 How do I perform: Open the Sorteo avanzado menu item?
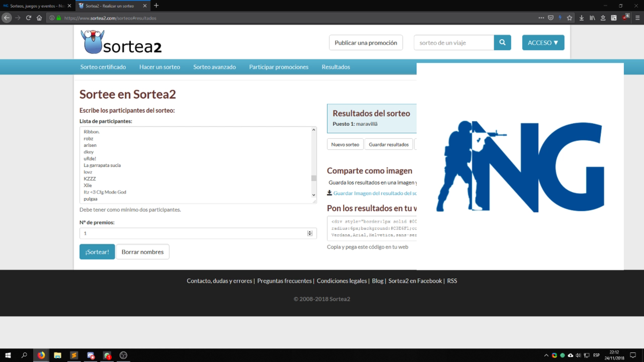click(214, 67)
